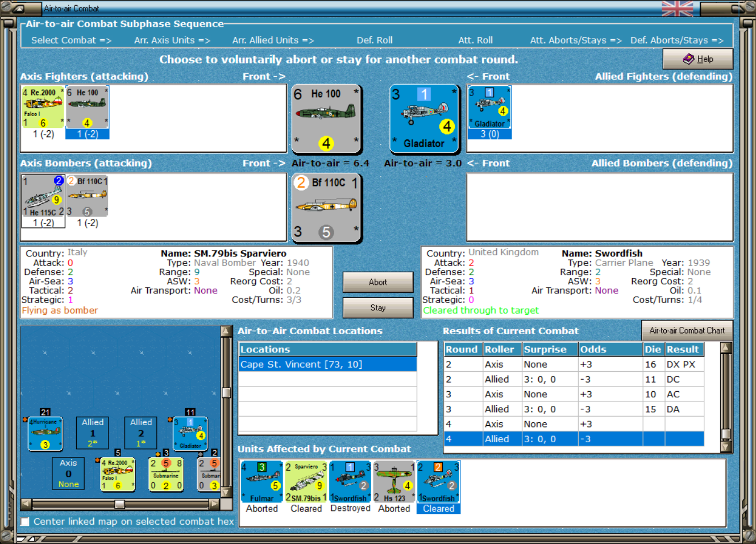Select the Fulmar aborted unit
The image size is (756, 544).
click(x=262, y=482)
